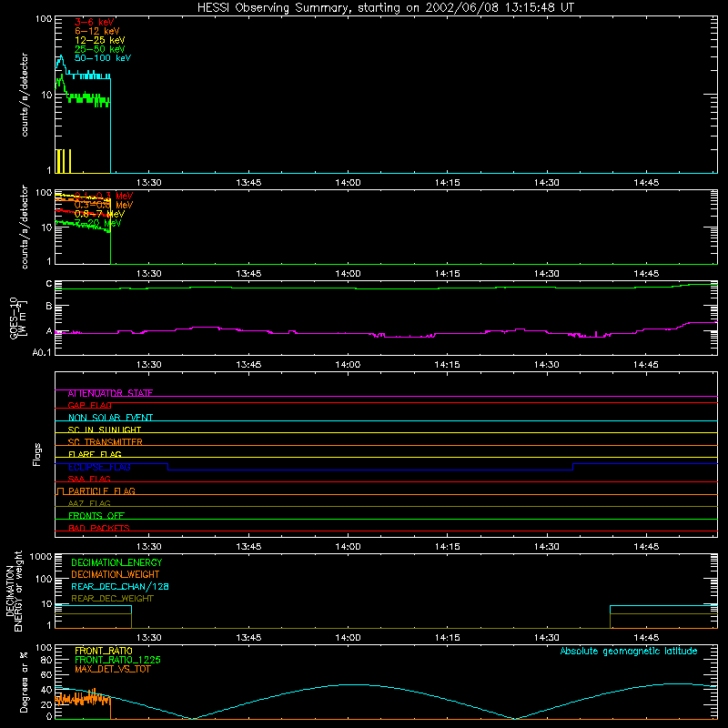Viewport: 728px width, 728px height.
Task: Select the PARTICLE_FLAG label
Action: 102,490
